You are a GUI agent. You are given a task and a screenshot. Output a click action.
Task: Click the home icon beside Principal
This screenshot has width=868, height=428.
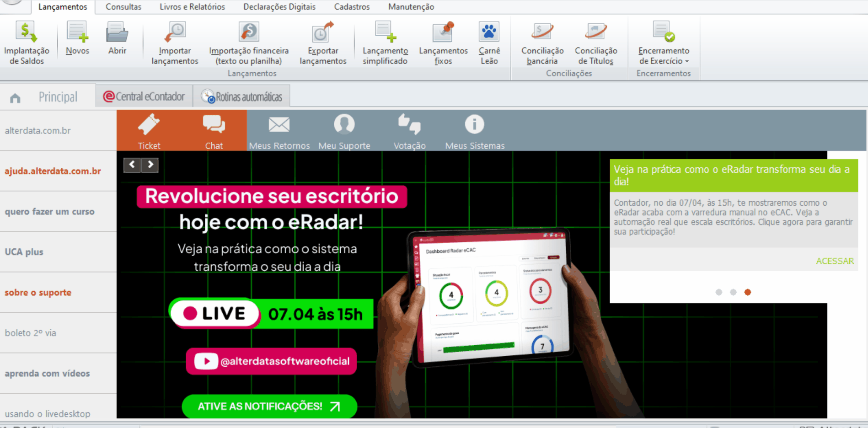pos(15,98)
